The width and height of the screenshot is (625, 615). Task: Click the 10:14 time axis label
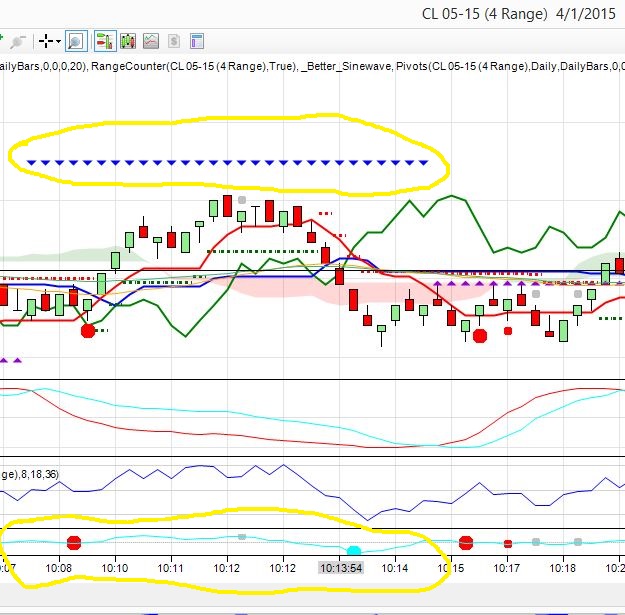pos(395,568)
